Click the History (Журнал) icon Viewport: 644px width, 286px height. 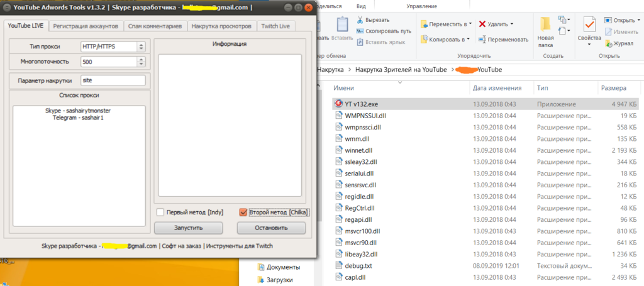tap(609, 43)
